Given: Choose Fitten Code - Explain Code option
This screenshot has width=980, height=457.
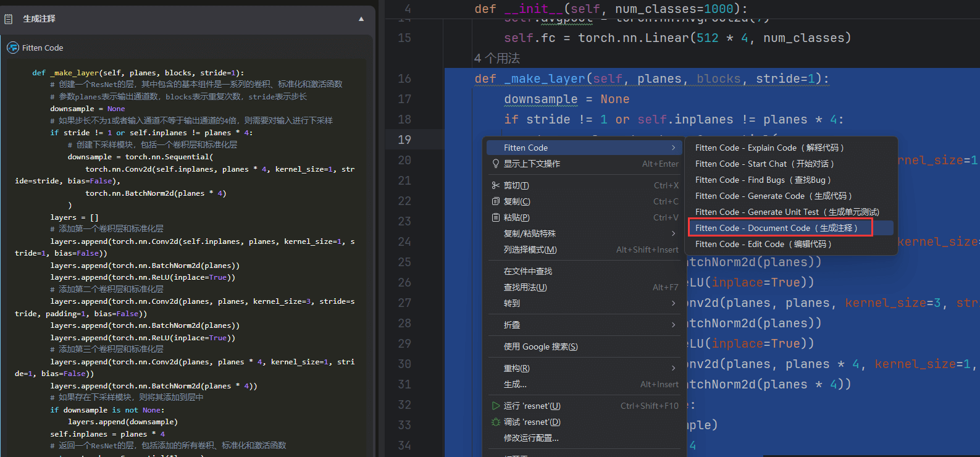Looking at the screenshot, I should point(769,148).
